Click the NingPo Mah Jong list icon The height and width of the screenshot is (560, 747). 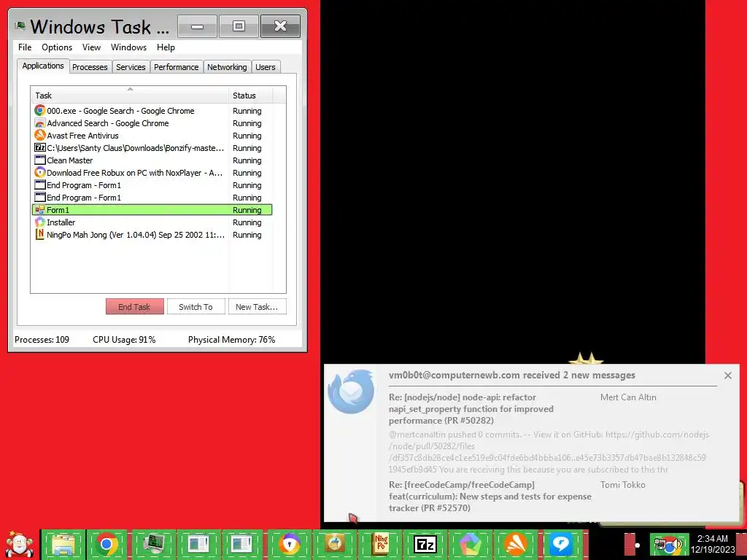40,234
